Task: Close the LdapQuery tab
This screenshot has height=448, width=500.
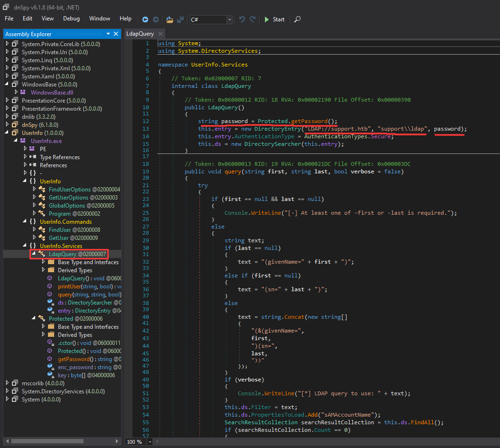Action: click(x=160, y=34)
